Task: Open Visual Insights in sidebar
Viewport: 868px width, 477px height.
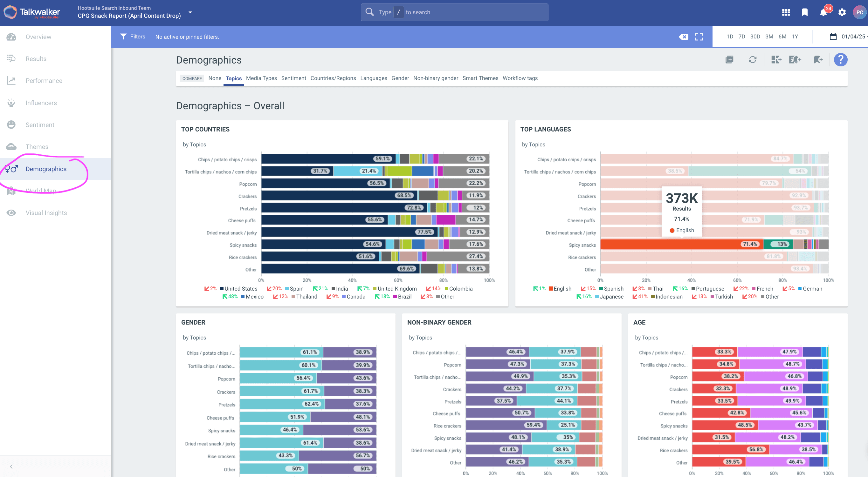Action: coord(46,213)
